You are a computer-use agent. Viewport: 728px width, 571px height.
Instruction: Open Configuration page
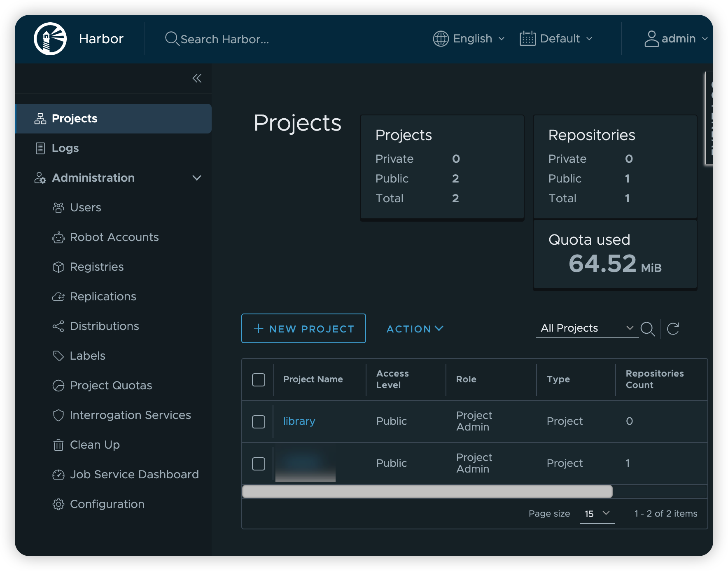coord(107,504)
